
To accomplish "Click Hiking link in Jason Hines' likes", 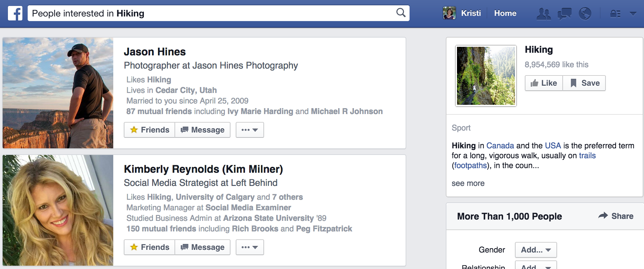I will (159, 80).
